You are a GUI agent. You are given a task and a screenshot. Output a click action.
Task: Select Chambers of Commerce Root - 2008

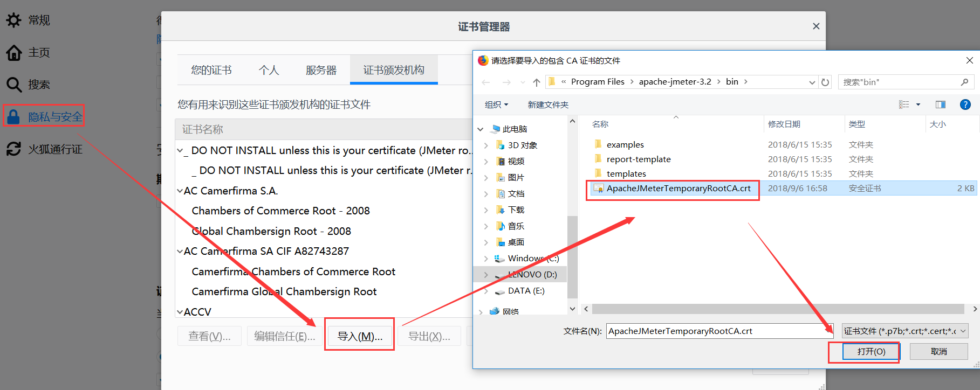click(x=280, y=211)
